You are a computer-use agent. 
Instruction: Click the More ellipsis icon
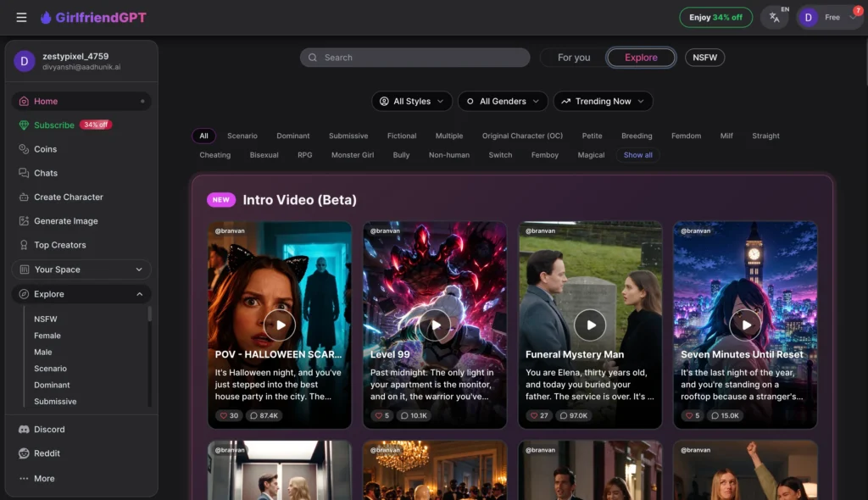(x=24, y=479)
